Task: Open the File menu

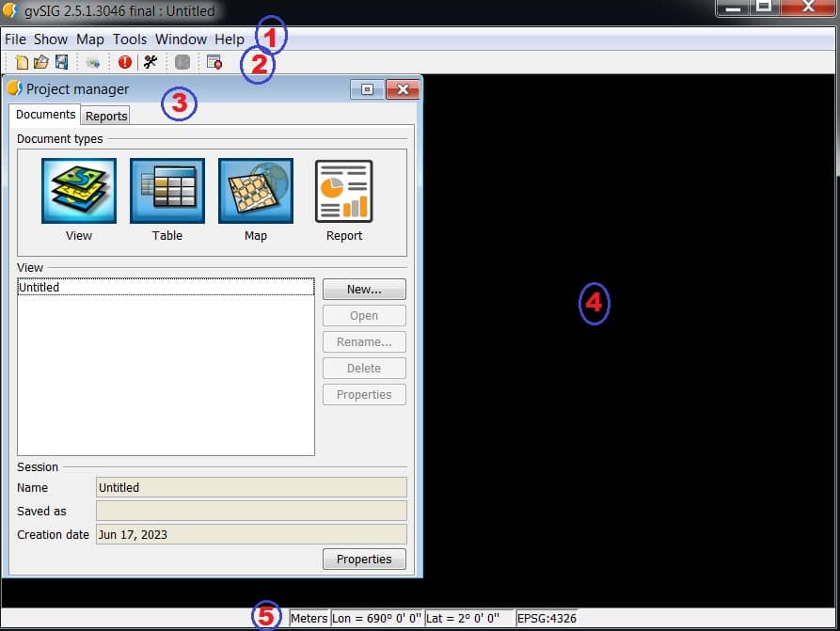Action: coord(15,39)
